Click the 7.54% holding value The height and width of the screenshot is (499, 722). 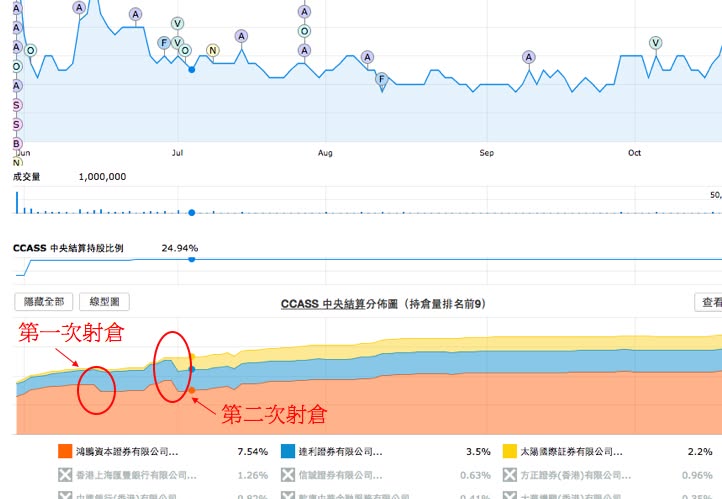pyautogui.click(x=253, y=452)
